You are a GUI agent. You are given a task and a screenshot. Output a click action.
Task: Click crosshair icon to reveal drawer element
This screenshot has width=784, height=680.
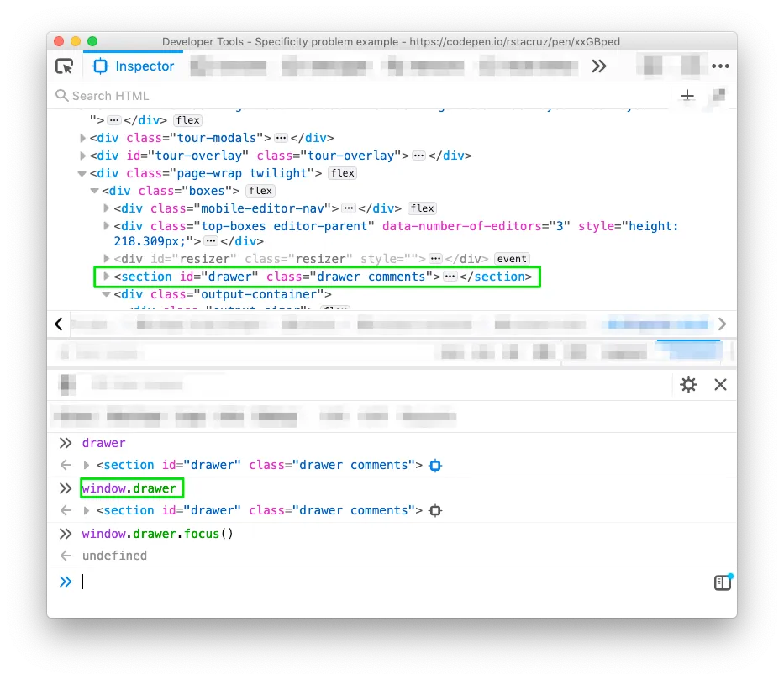[x=435, y=464]
